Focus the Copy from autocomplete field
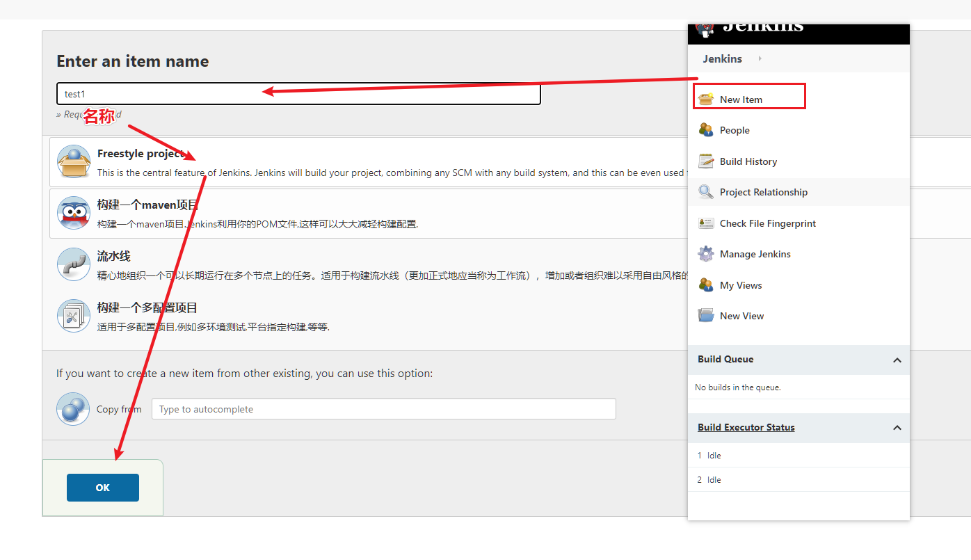Screen dimensions: 971x560 pos(384,409)
